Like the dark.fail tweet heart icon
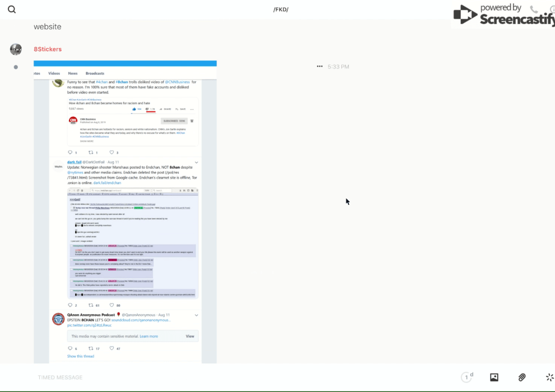The height and width of the screenshot is (392, 555). tap(112, 305)
